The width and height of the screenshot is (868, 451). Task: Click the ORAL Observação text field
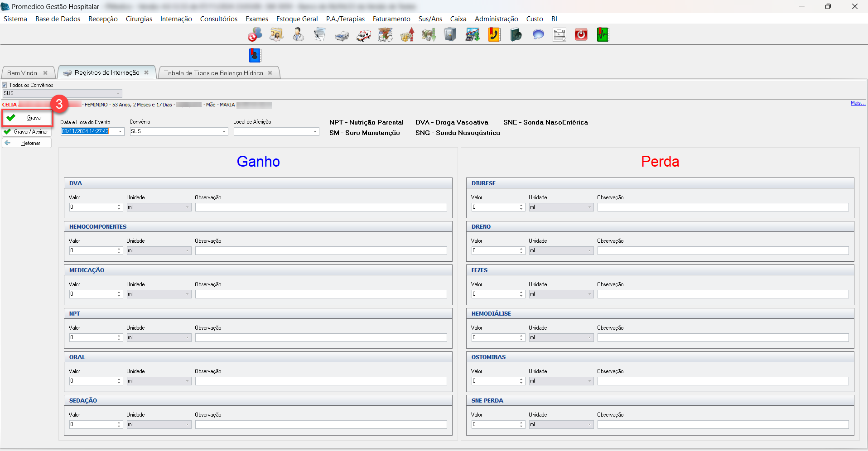point(321,381)
